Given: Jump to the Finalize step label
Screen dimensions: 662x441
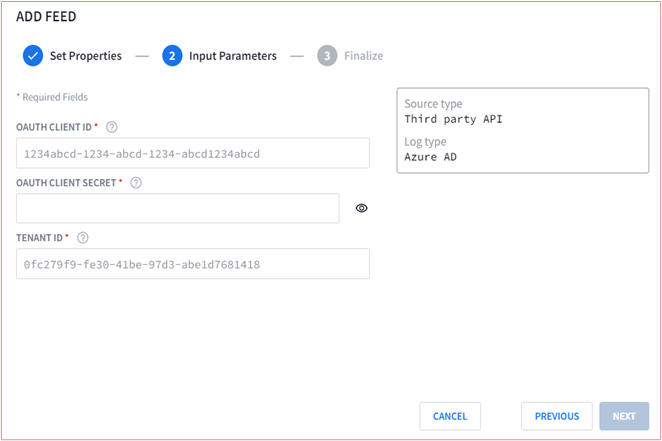Looking at the screenshot, I should (x=364, y=56).
